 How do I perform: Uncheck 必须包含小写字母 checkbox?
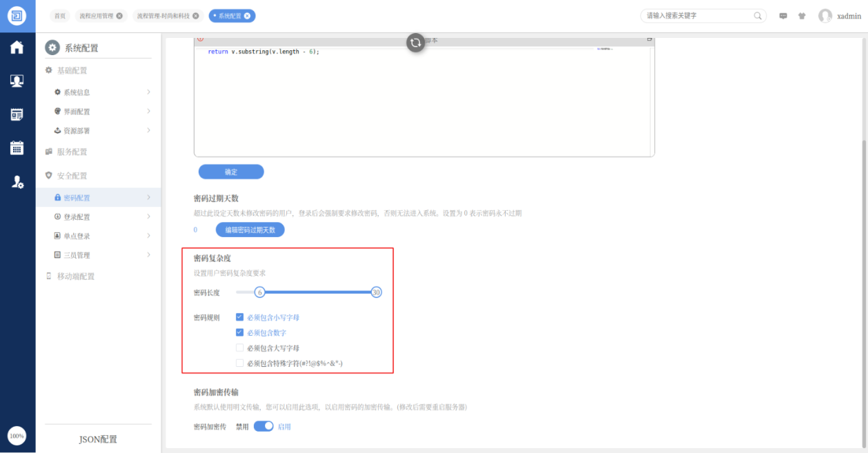click(x=239, y=317)
